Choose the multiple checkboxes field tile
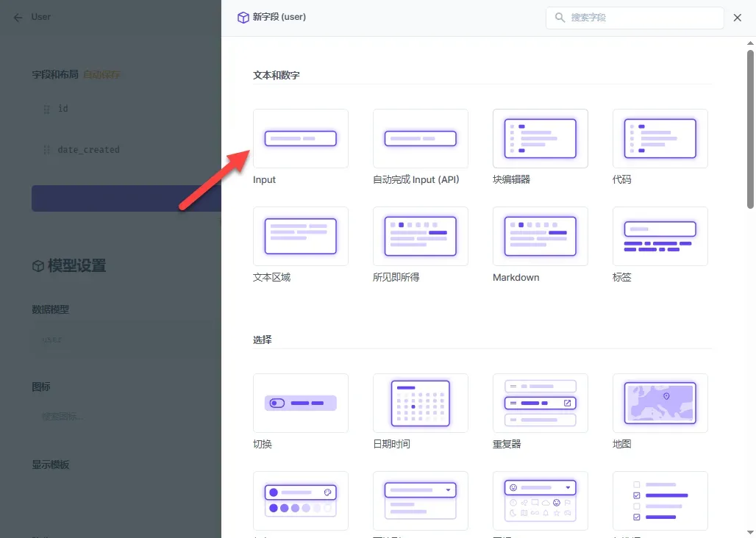 (660, 501)
